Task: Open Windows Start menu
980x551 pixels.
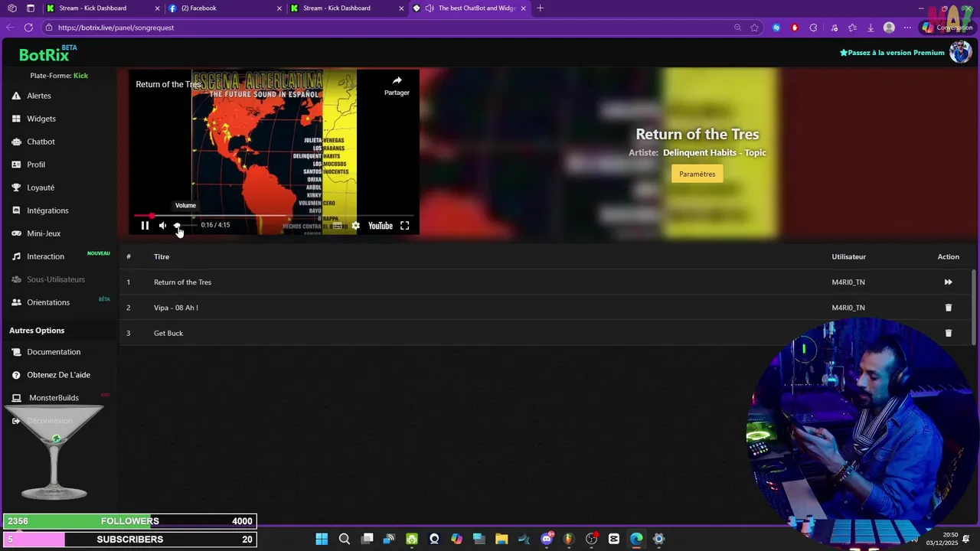Action: point(322,539)
